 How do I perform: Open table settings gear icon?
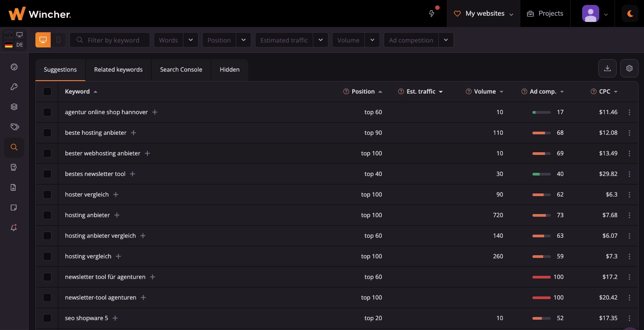(629, 68)
